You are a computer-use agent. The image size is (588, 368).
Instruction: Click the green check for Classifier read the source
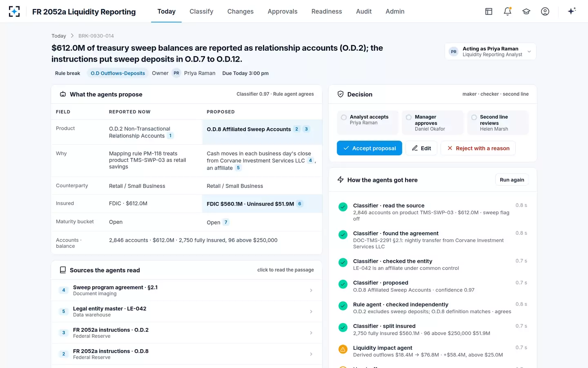(x=343, y=207)
